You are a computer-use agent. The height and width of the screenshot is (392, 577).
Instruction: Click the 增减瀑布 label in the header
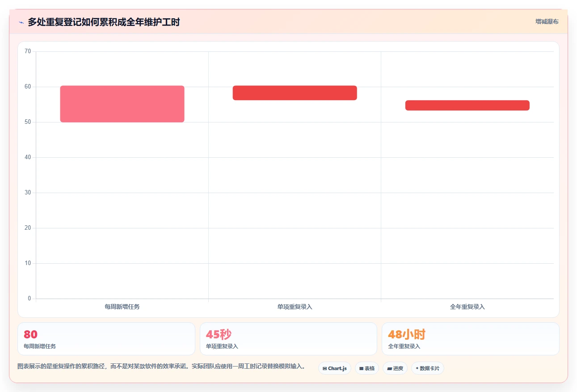click(547, 21)
